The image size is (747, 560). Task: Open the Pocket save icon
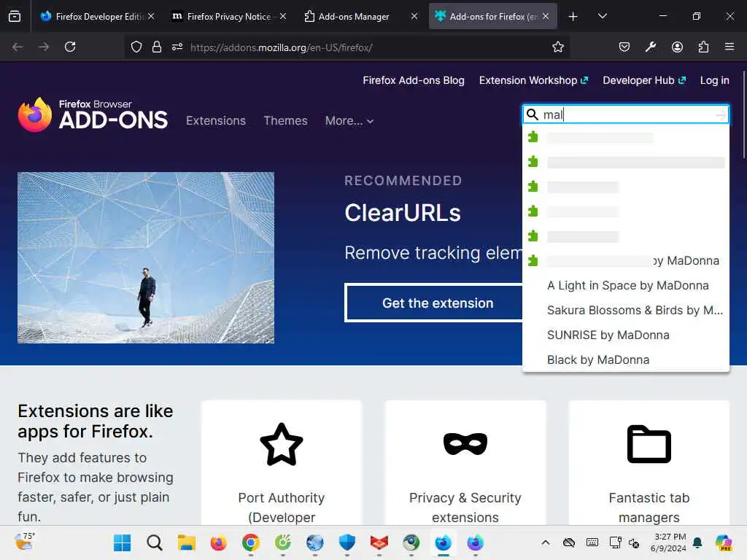[x=624, y=47]
